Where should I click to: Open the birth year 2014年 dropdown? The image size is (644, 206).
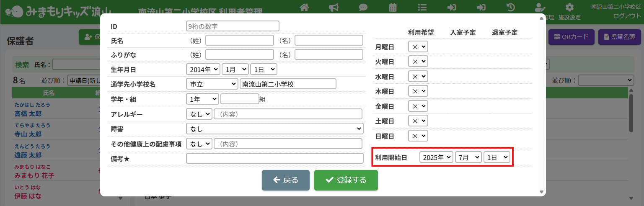coord(203,70)
